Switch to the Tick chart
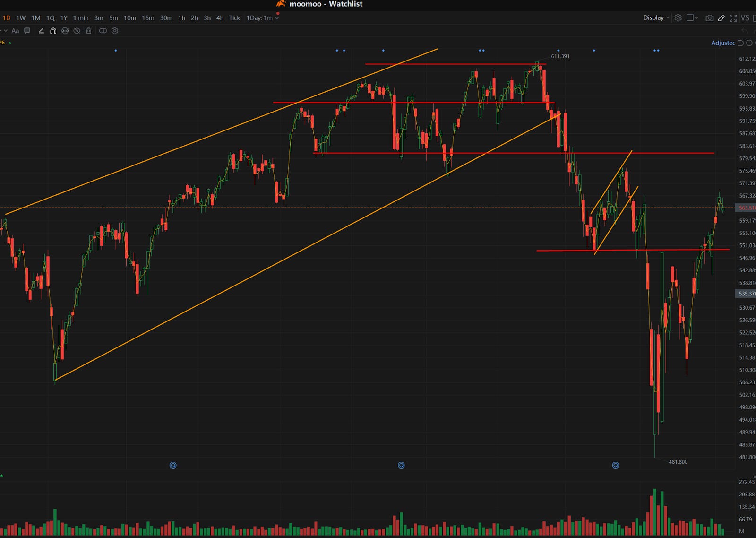 (234, 18)
